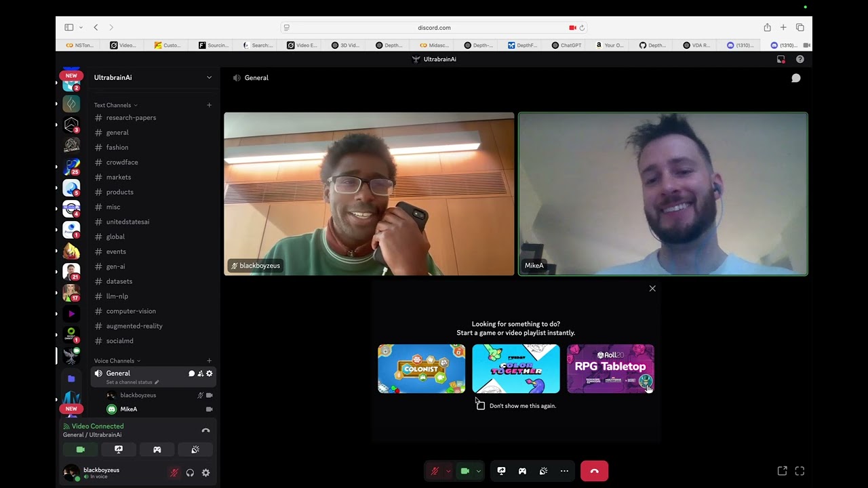
Task: Open Safari share button
Action: click(767, 27)
